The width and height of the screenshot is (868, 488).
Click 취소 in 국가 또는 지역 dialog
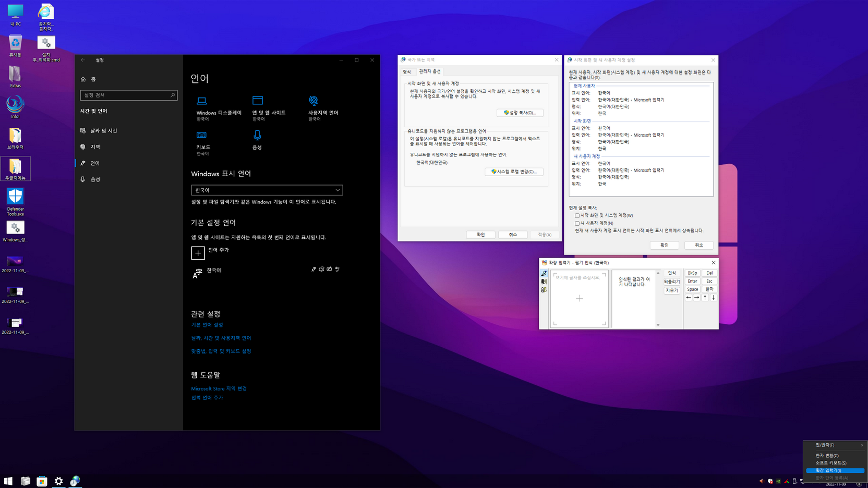(x=513, y=235)
